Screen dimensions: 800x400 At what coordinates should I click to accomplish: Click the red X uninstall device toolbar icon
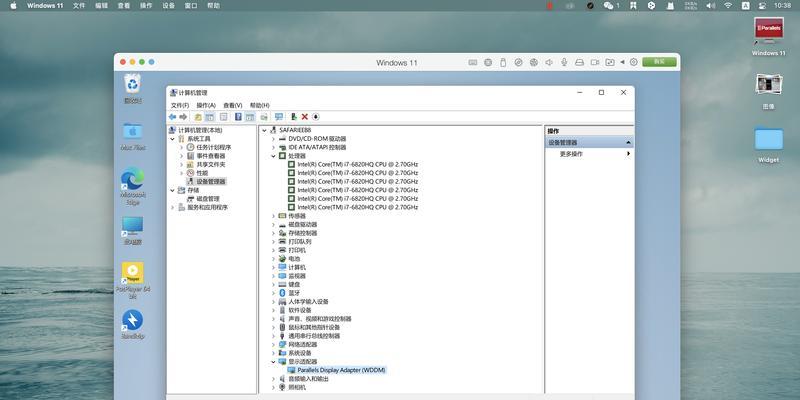coord(305,117)
